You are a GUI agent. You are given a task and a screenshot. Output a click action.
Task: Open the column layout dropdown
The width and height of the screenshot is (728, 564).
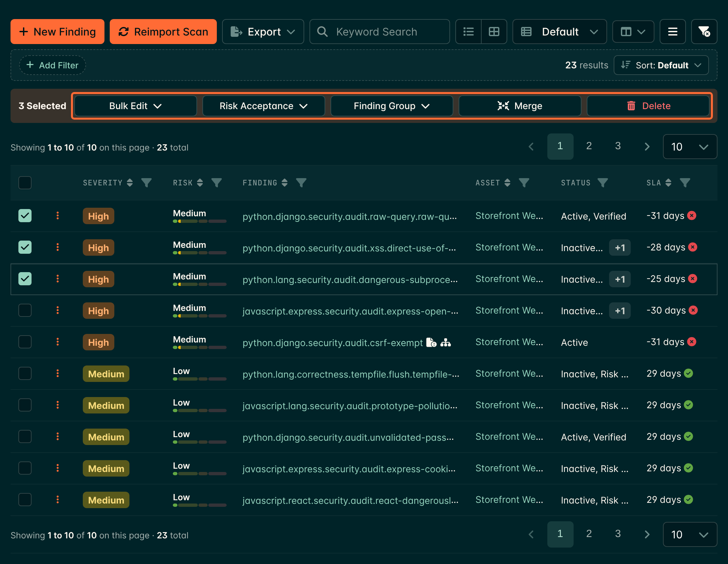[633, 32]
